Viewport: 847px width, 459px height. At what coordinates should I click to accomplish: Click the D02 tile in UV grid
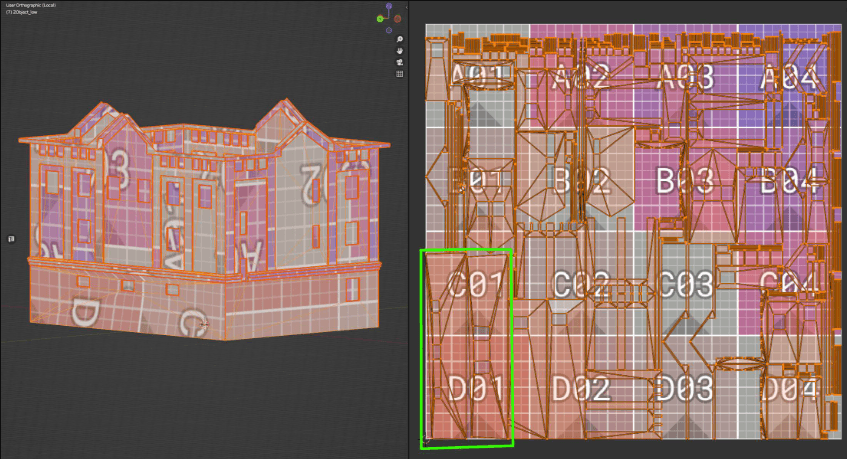tap(582, 388)
